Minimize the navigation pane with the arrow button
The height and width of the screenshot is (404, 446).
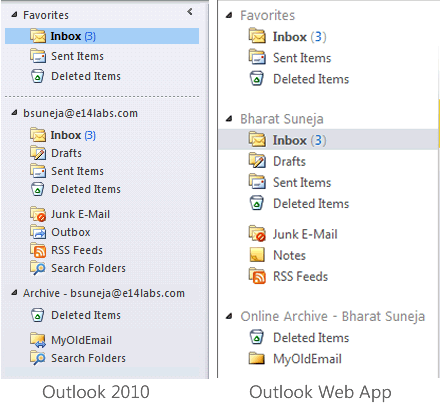point(190,12)
